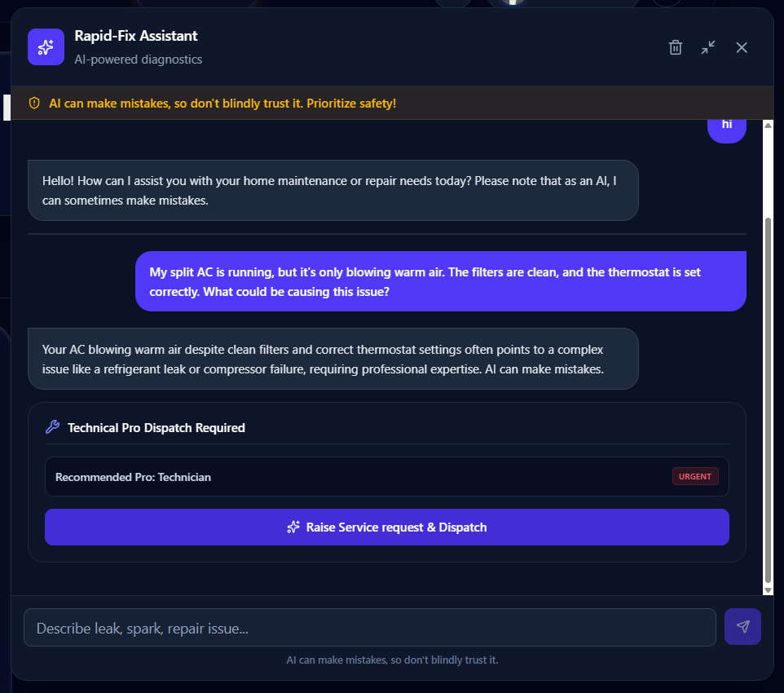The width and height of the screenshot is (784, 693).
Task: Send message with the paper plane button
Action: click(742, 626)
